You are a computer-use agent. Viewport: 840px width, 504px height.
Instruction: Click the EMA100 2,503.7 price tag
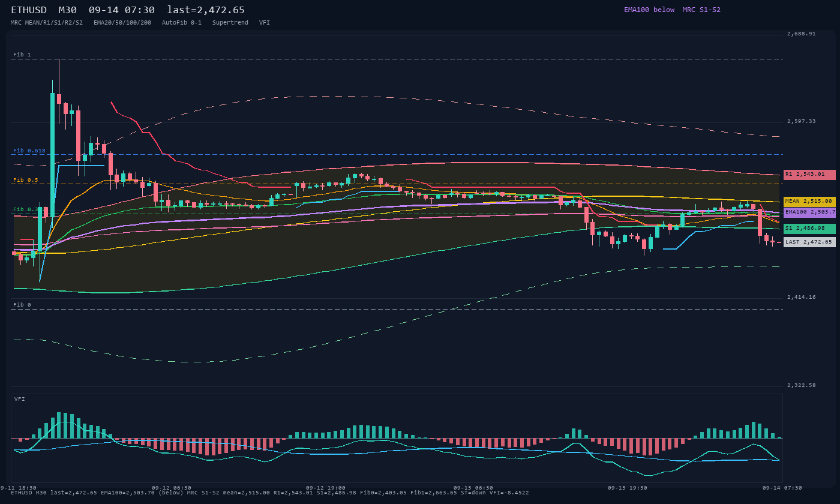pyautogui.click(x=809, y=212)
